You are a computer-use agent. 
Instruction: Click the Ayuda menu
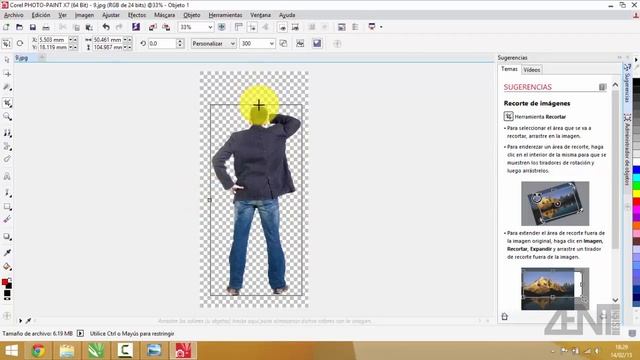[x=287, y=15]
